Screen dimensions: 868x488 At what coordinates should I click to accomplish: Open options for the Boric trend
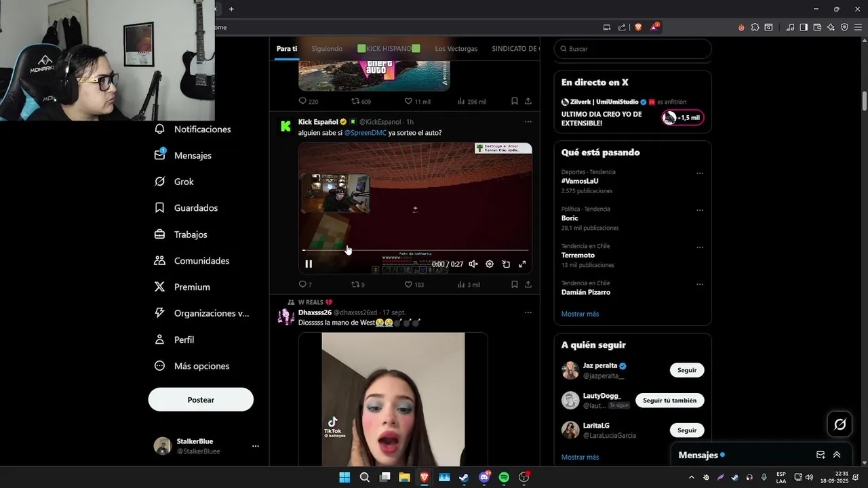(700, 210)
